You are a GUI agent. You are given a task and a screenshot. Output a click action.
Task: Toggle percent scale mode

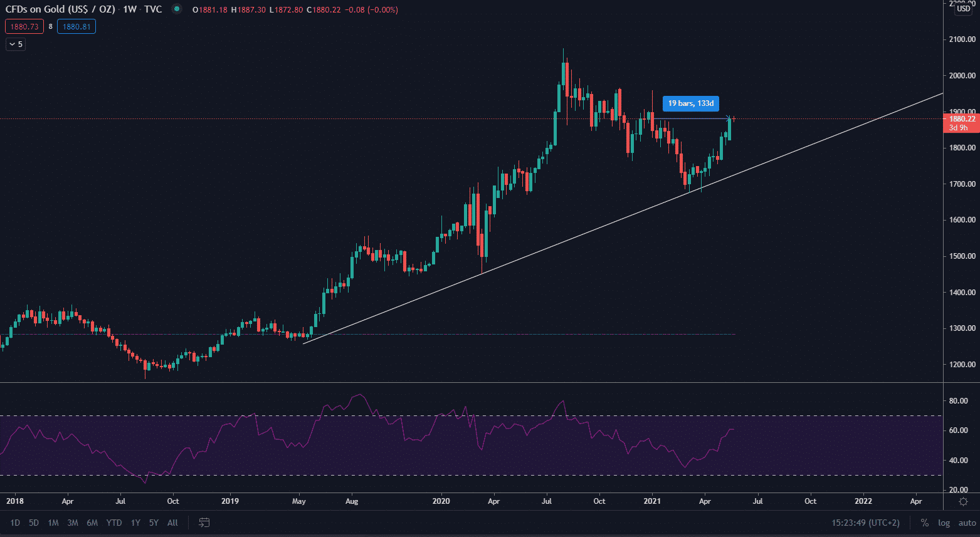pyautogui.click(x=924, y=523)
